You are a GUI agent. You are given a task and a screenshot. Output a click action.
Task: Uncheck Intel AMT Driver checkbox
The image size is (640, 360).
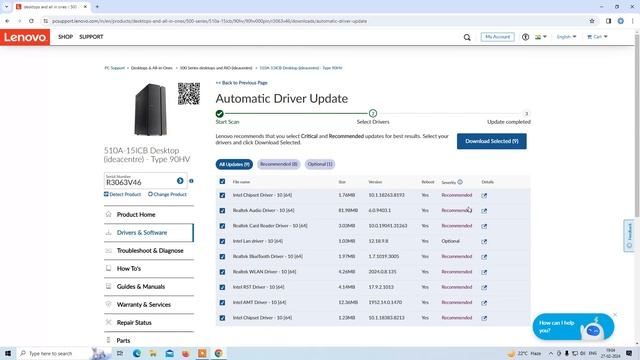pos(222,302)
